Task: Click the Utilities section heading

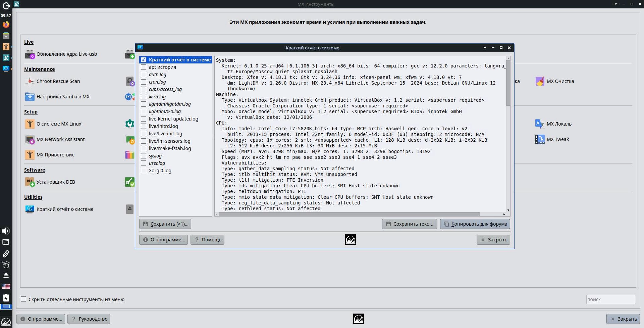Action: 33,197
